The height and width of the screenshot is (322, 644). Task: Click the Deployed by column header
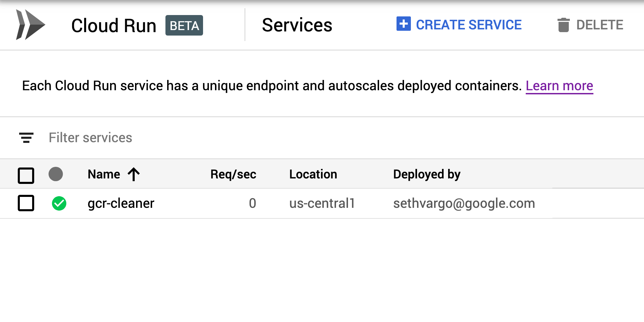tap(427, 174)
